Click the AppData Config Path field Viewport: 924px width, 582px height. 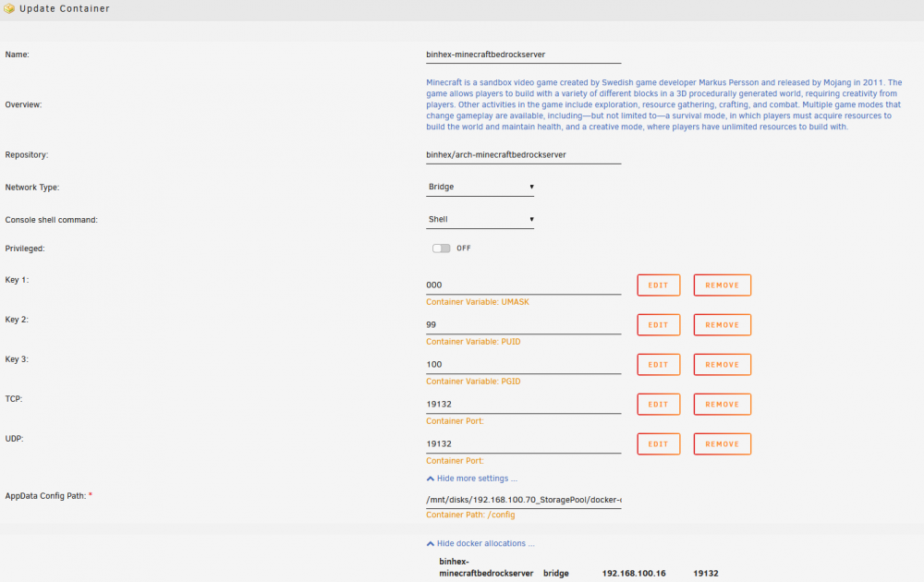(x=523, y=500)
